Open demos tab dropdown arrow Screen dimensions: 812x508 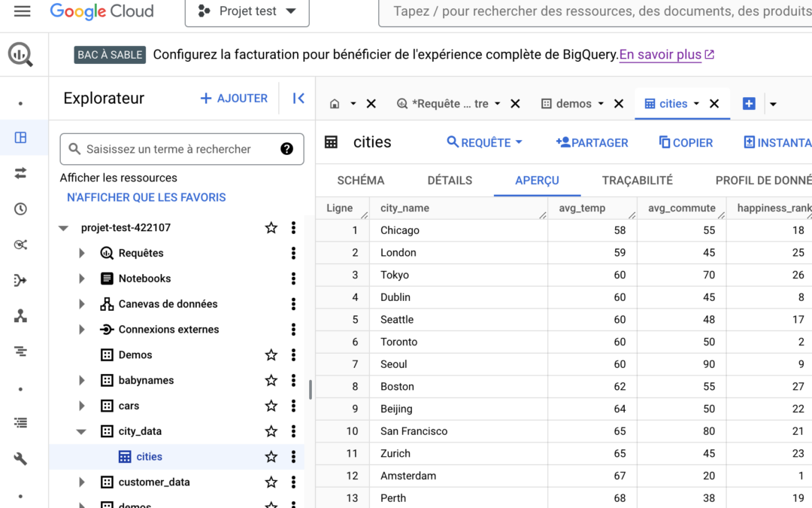[x=601, y=104]
